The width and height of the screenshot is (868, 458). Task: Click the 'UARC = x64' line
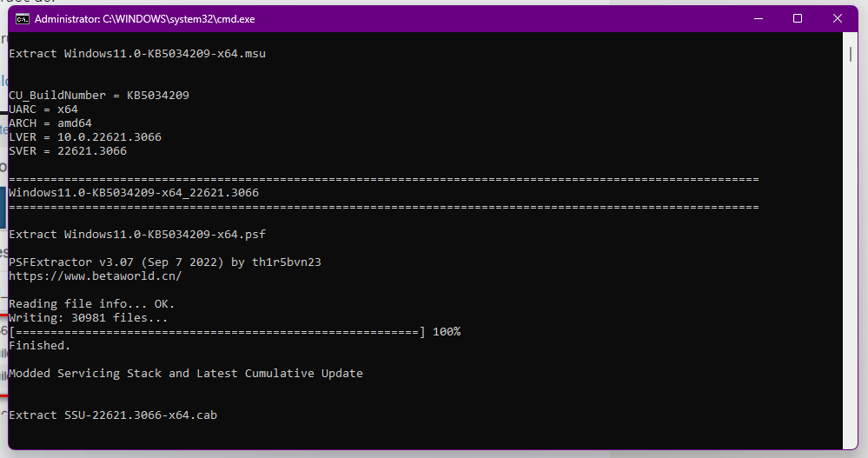tap(43, 110)
